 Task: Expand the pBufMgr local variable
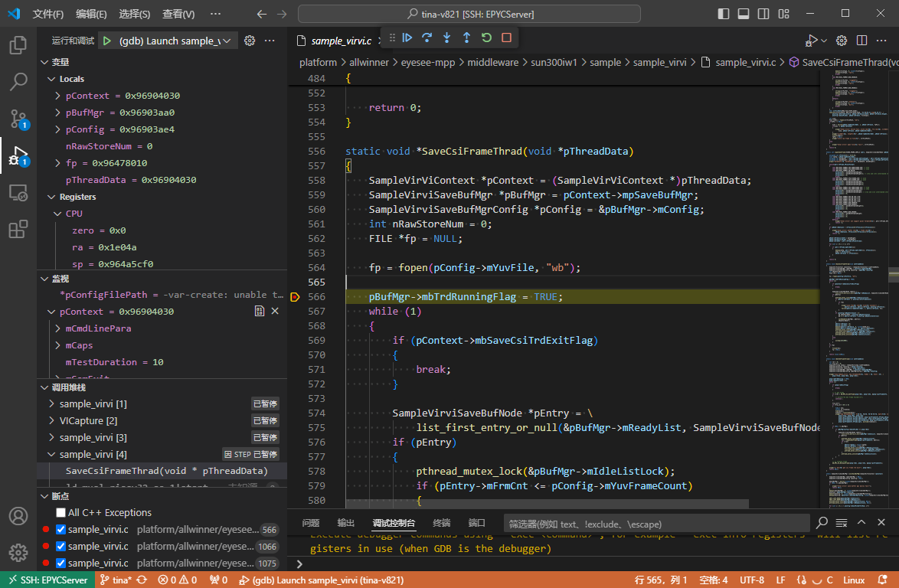(58, 113)
